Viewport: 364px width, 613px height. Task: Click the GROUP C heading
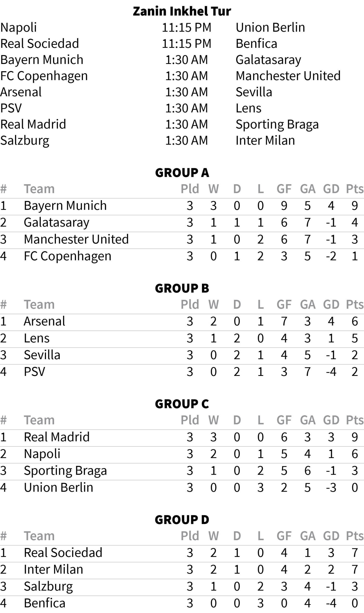pos(182,404)
